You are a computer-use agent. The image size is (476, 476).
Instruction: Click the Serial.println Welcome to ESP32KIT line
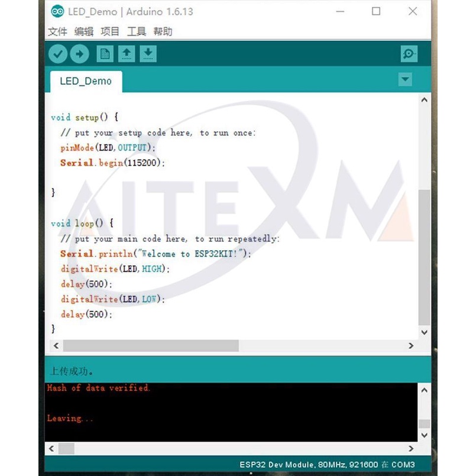[156, 254]
